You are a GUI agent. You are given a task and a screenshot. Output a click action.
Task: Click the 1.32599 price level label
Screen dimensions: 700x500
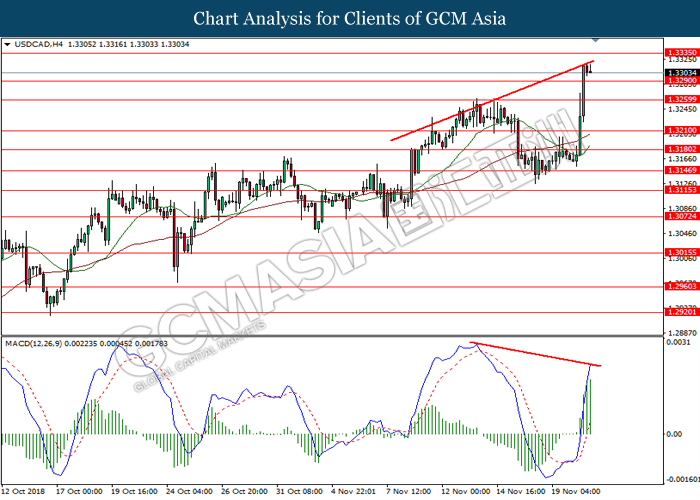[682, 100]
